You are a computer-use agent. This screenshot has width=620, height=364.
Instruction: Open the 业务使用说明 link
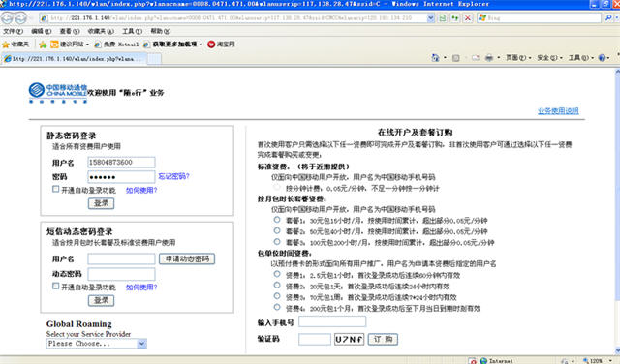point(558,111)
